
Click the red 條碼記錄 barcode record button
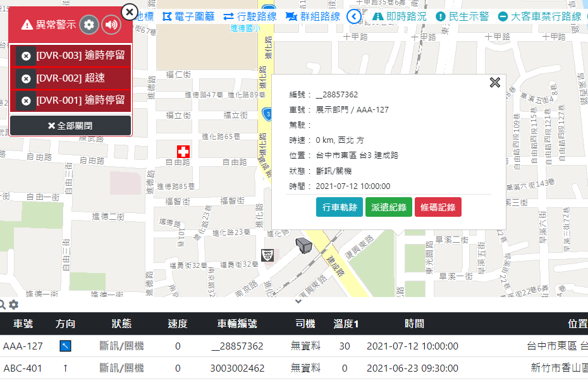point(438,207)
